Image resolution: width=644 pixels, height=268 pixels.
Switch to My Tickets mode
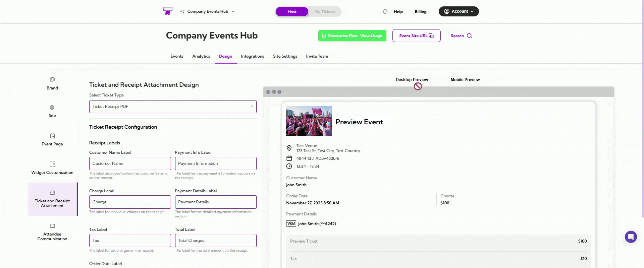click(x=324, y=12)
